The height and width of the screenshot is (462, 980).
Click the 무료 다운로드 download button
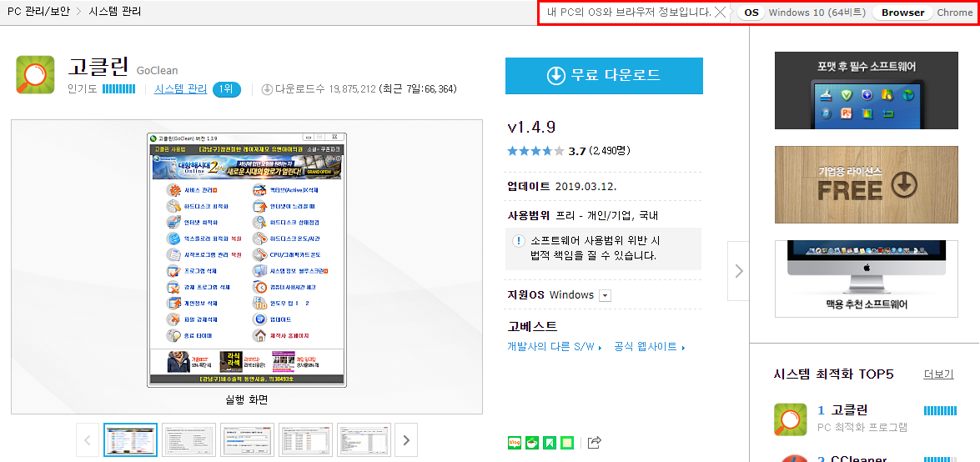click(604, 76)
